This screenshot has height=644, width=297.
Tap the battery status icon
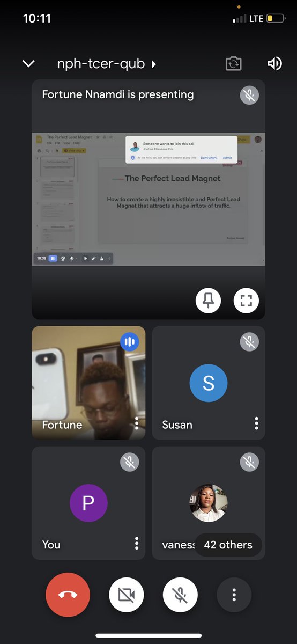tap(276, 19)
